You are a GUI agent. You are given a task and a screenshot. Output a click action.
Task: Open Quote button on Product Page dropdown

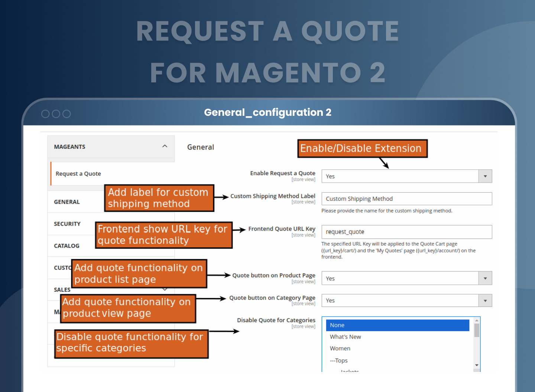tap(406, 278)
